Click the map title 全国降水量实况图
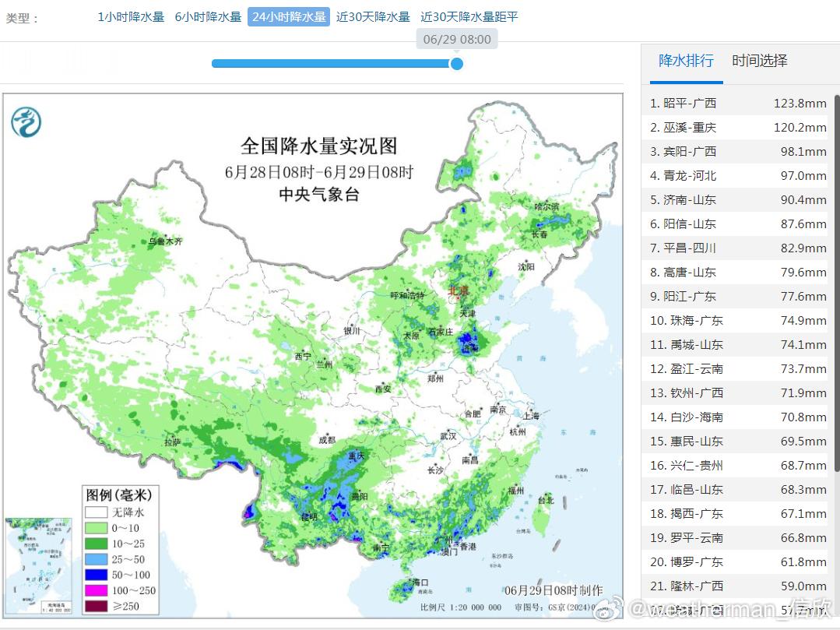 tap(318, 146)
